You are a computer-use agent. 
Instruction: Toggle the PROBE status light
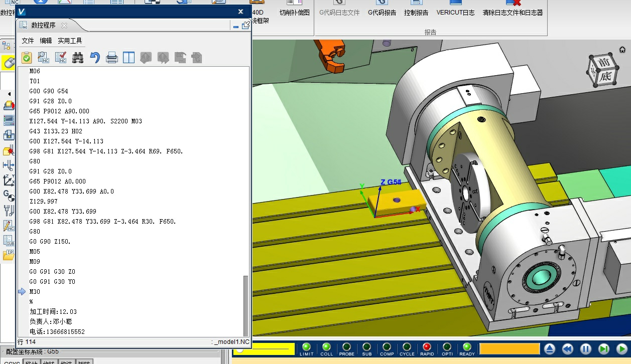[346, 346]
